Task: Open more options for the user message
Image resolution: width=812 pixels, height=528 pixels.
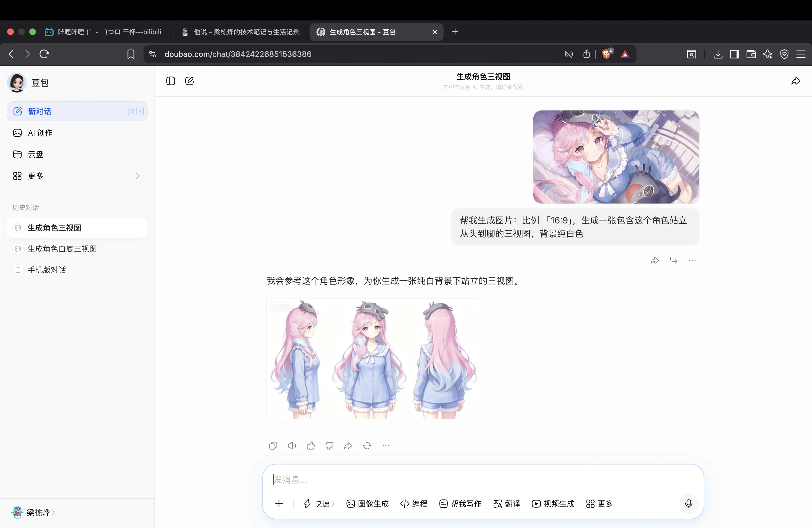Action: pyautogui.click(x=692, y=261)
